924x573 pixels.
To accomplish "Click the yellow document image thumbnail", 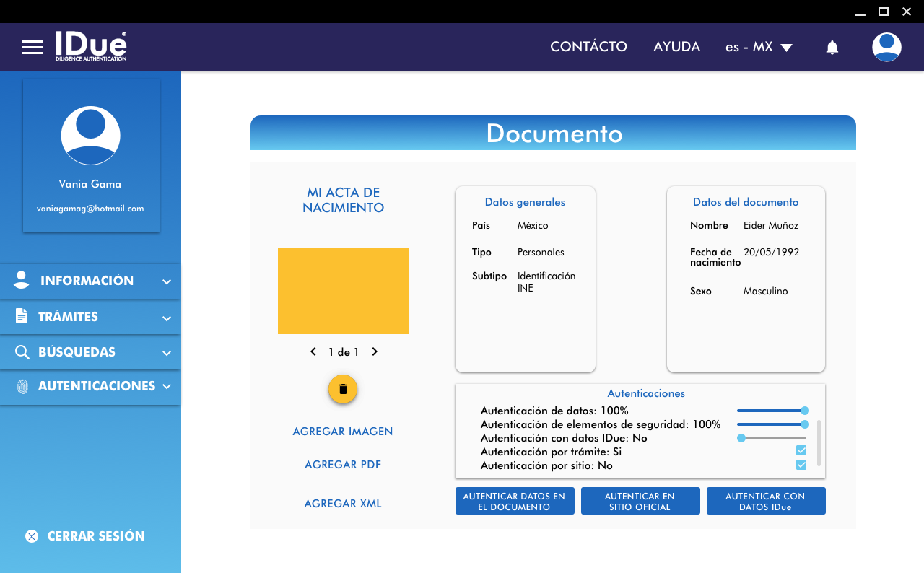I will [344, 292].
